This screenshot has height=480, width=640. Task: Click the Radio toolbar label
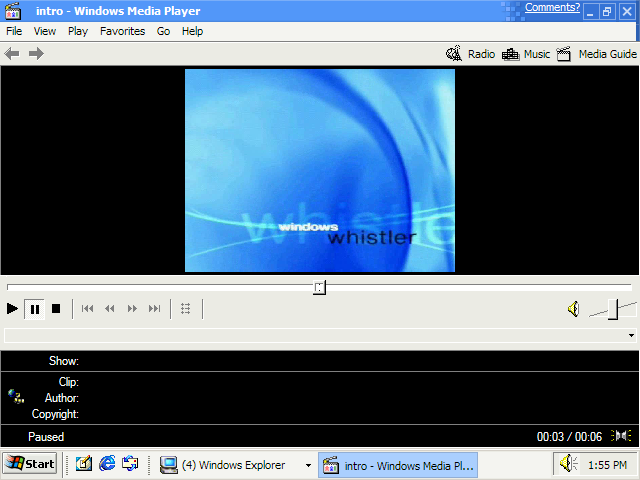point(481,54)
